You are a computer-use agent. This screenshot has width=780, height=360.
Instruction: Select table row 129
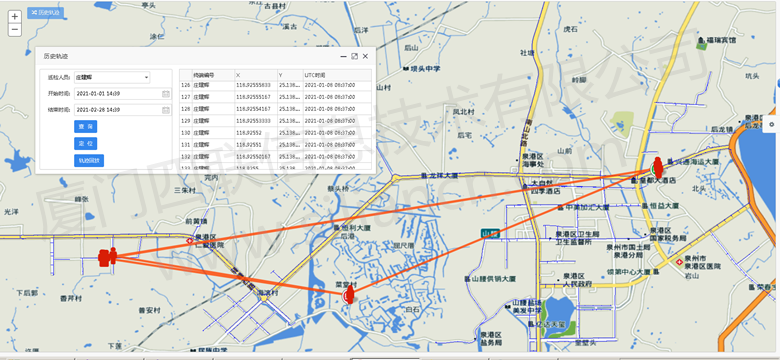tap(275, 120)
